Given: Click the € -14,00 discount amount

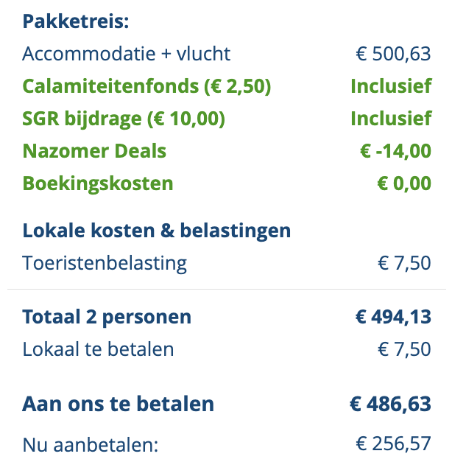Looking at the screenshot, I should tap(395, 151).
